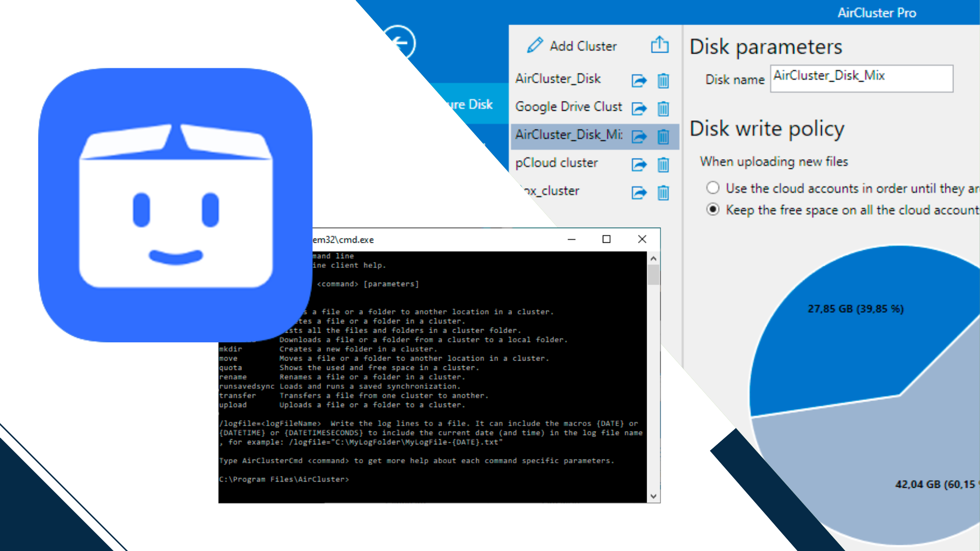This screenshot has height=551, width=980.
Task: Delete box_cluster via its trash icon
Action: click(x=663, y=193)
